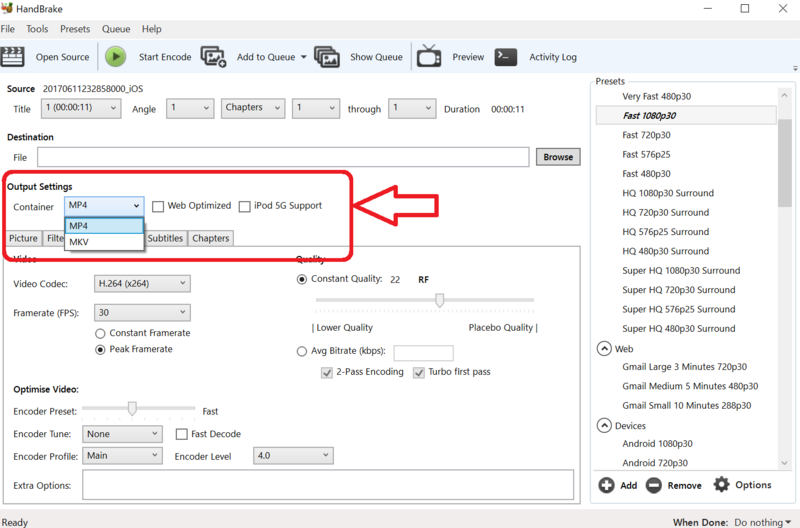The height and width of the screenshot is (528, 800).
Task: Click the Extra Options text field
Action: [328, 485]
